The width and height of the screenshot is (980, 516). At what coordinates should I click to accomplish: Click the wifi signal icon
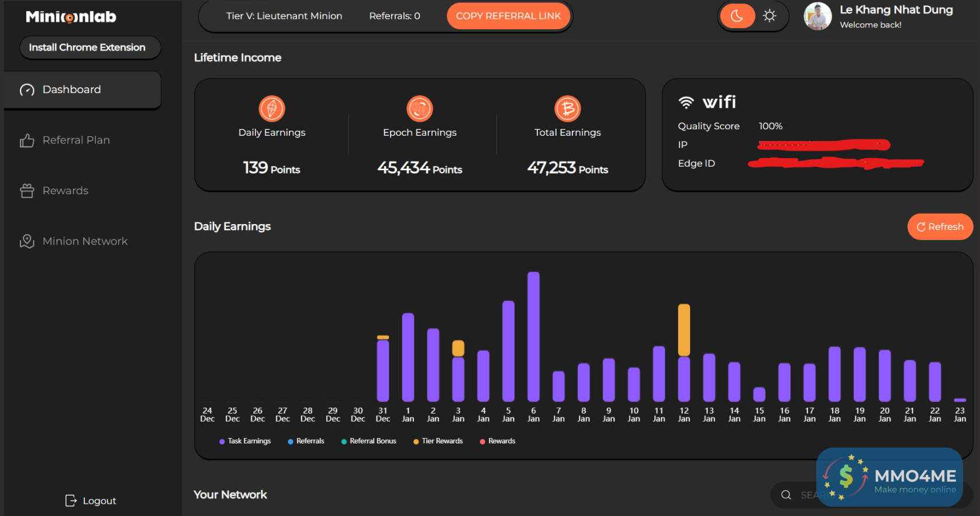(x=686, y=102)
